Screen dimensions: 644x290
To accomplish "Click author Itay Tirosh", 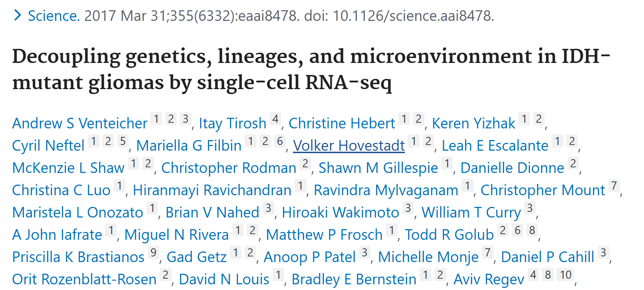I will coord(232,123).
